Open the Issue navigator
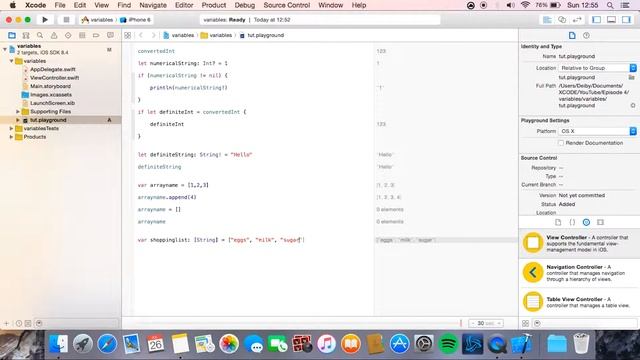Screen dimensions: 640x360 (54, 36)
